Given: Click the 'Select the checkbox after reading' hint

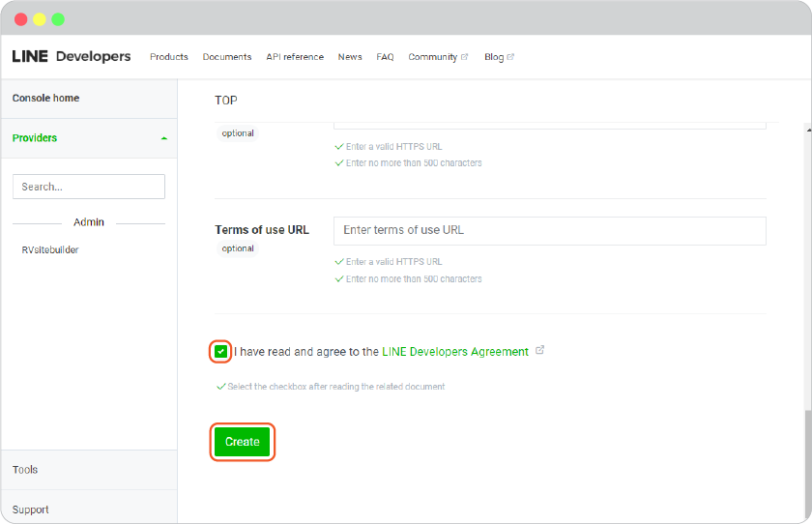Looking at the screenshot, I should 336,387.
